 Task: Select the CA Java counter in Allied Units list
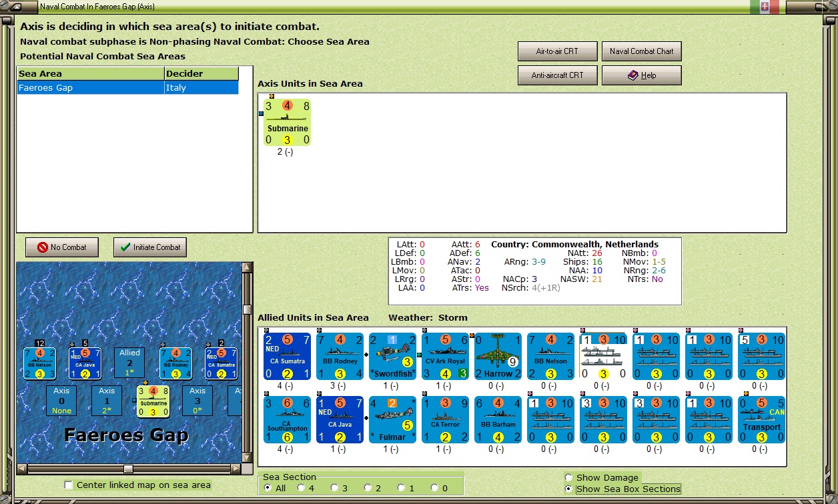pos(340,420)
